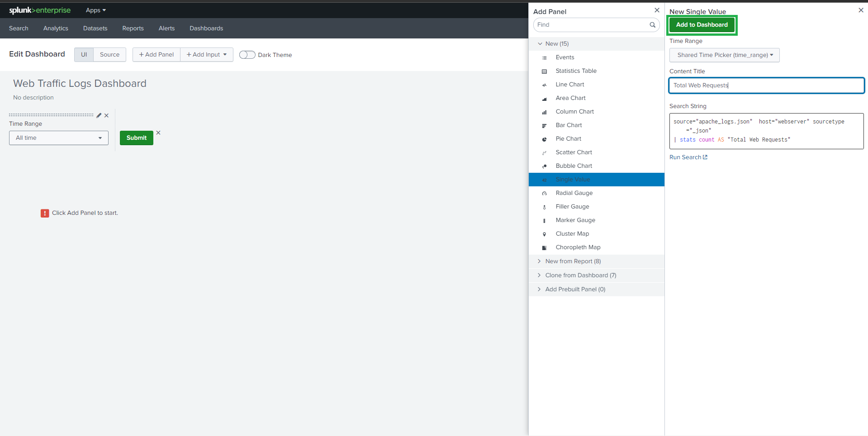Expand Add Prebuilt Panel (0)
This screenshot has height=436, width=868.
597,289
